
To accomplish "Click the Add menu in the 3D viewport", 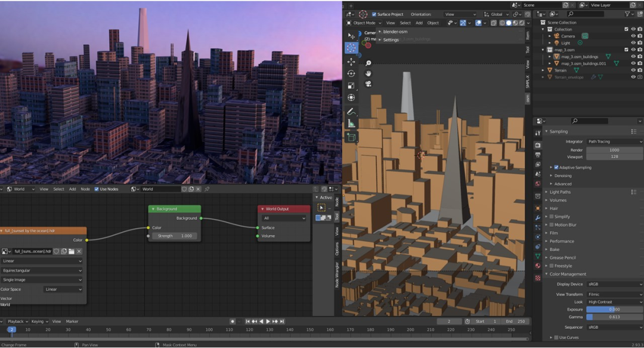I will tap(419, 23).
